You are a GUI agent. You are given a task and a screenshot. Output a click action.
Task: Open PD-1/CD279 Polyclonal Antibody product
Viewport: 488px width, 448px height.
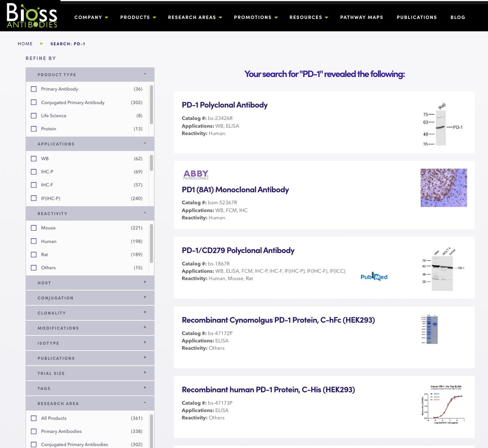[x=238, y=251]
